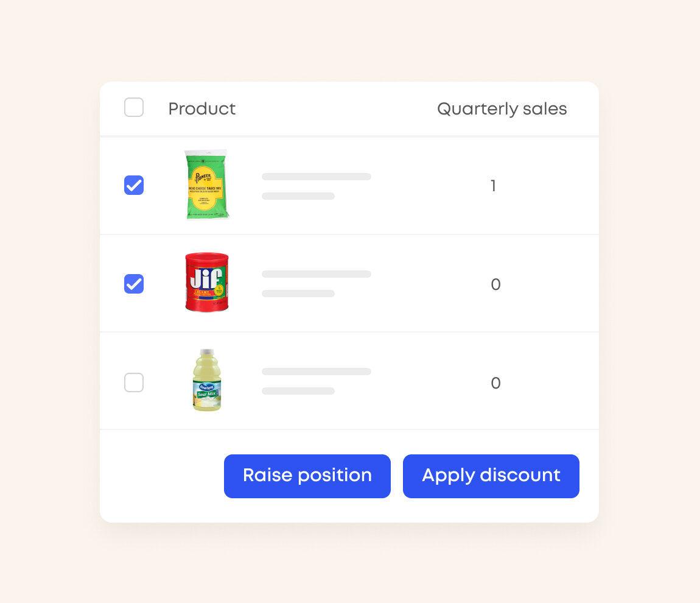Click the Sour Mix product subtitle placeholder
This screenshot has height=603, width=700.
point(298,391)
